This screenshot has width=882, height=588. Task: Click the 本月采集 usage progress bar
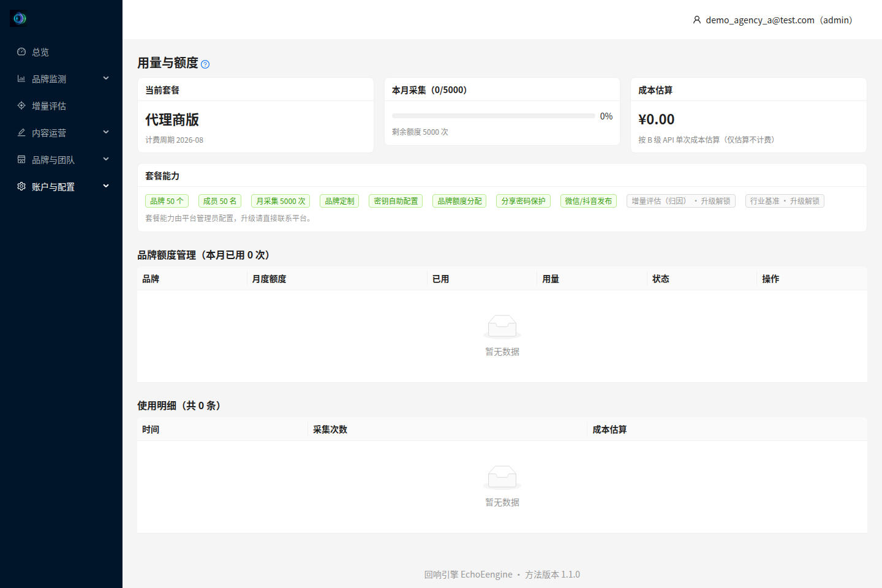click(494, 116)
